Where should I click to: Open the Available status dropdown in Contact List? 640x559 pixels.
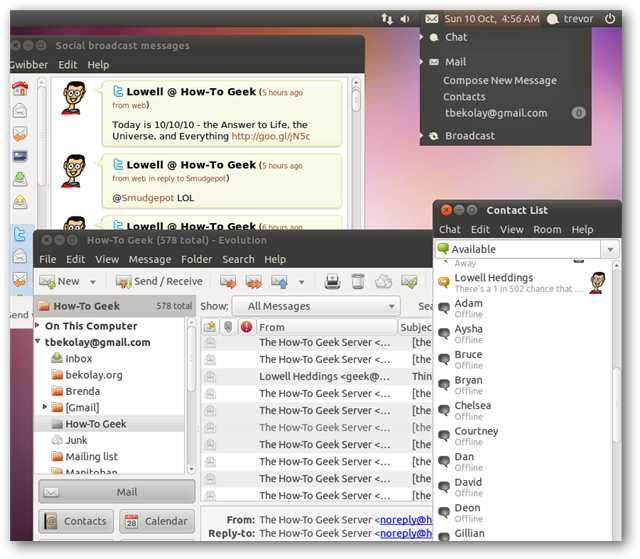(x=610, y=249)
